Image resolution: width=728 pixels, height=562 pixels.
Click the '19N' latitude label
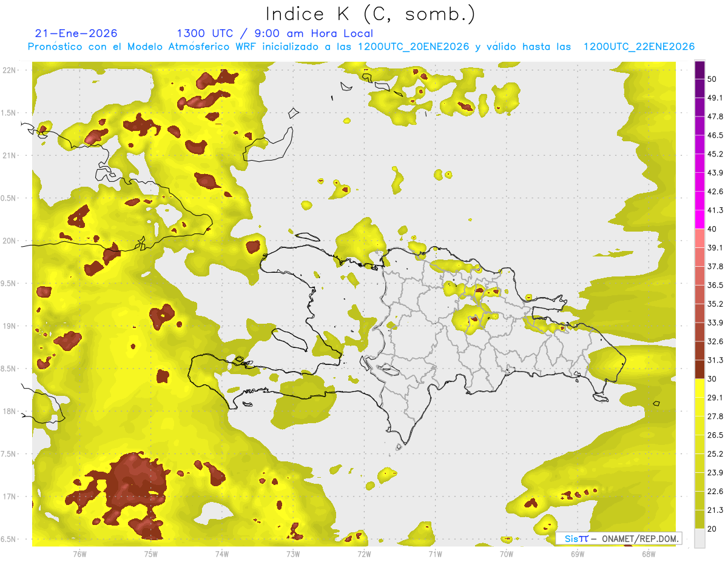click(9, 326)
